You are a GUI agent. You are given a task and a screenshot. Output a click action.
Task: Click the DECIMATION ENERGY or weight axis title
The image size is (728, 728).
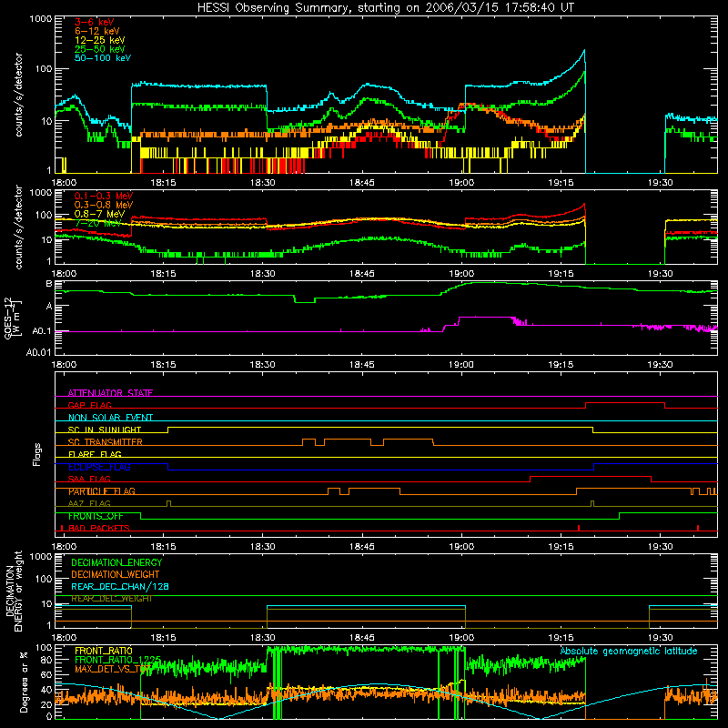click(x=15, y=591)
